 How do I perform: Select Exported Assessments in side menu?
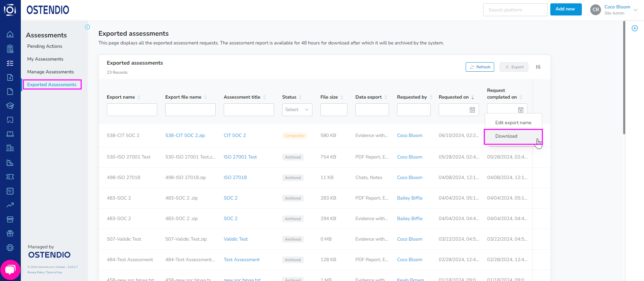[x=52, y=85]
